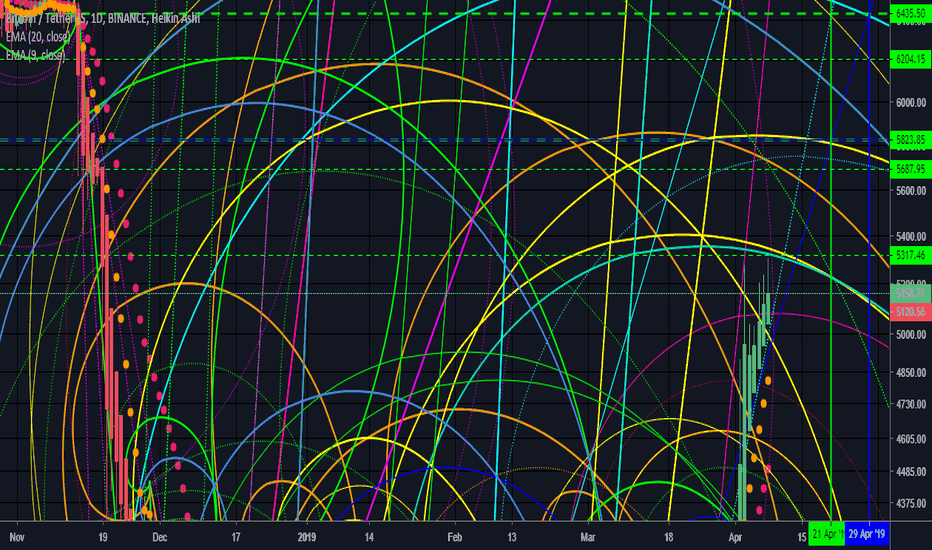The image size is (932, 550).
Task: Click the 4730.00 price axis value
Action: click(x=911, y=404)
